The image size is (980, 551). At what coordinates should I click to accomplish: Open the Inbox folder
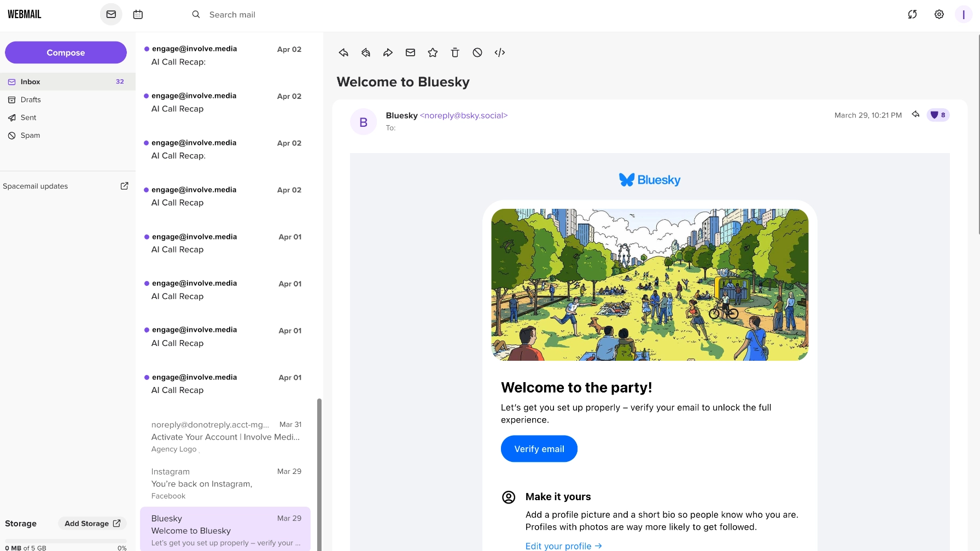click(x=68, y=81)
